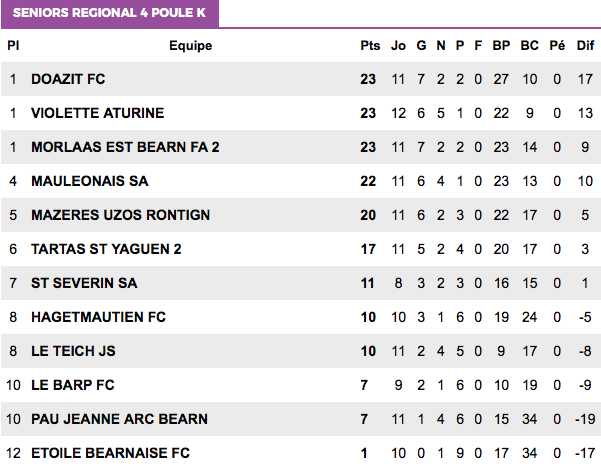Select PAU JEANNE ARC BEARN team
This screenshot has width=601, height=467.
(120, 419)
